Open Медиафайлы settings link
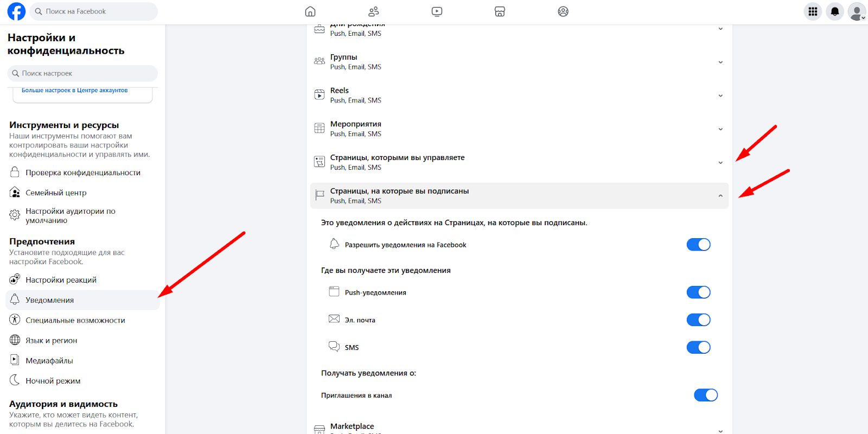Image resolution: width=868 pixels, height=434 pixels. 82,360
